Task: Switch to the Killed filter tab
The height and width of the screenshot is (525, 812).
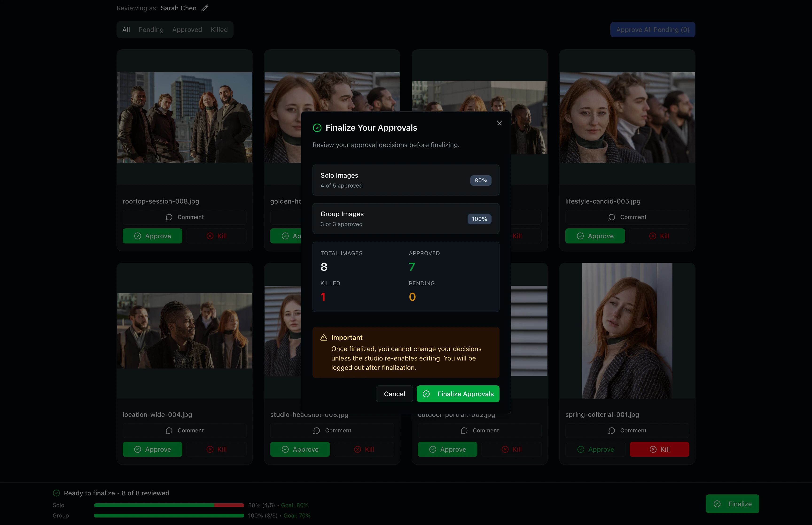Action: pos(219,30)
